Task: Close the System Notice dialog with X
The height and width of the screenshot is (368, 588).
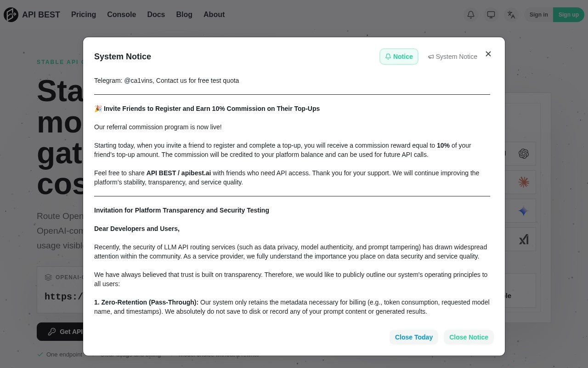Action: click(488, 54)
